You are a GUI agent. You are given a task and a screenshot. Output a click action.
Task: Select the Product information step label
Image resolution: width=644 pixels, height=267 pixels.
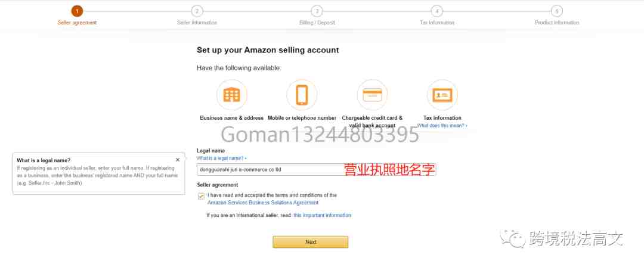pos(557,23)
